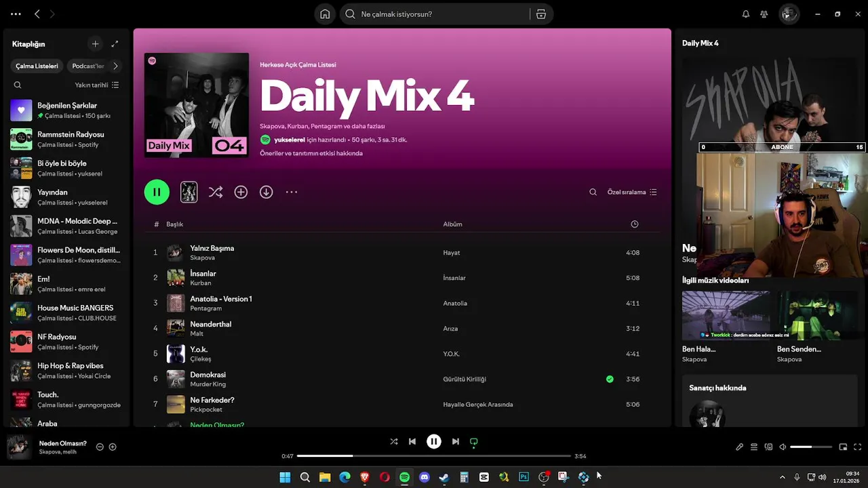
Task: Open the album link 'Anatolia'
Action: tap(455, 303)
